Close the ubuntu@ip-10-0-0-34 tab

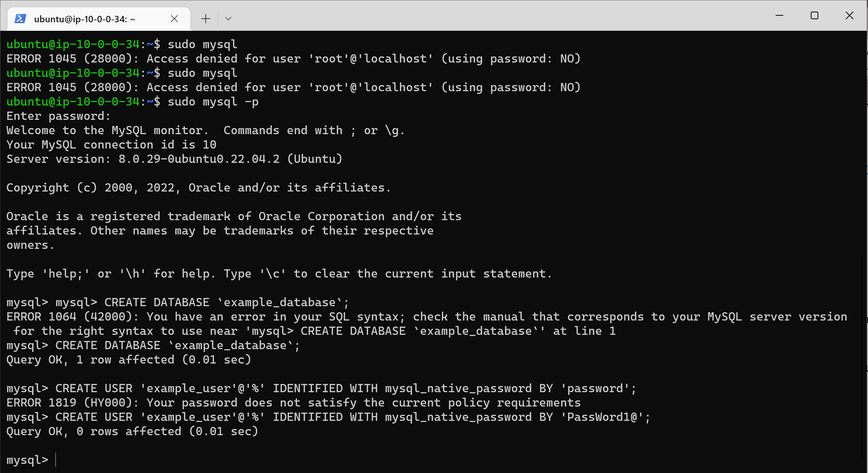click(x=174, y=19)
